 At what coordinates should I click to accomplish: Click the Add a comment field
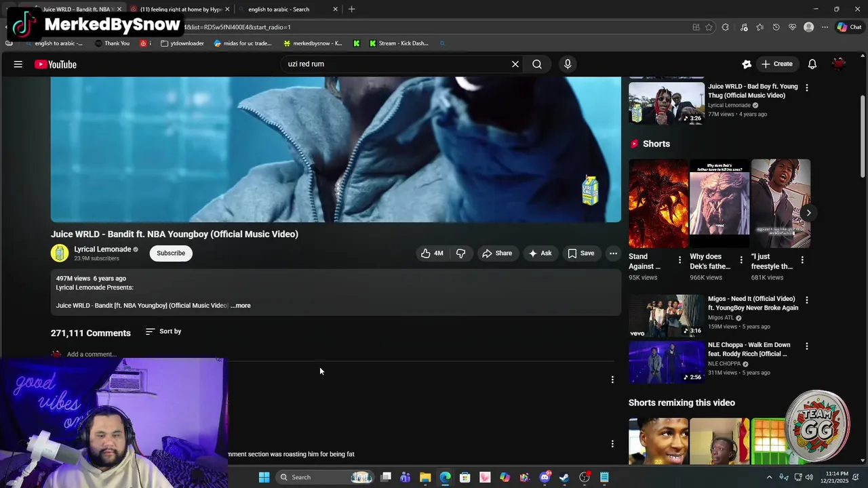(92, 354)
